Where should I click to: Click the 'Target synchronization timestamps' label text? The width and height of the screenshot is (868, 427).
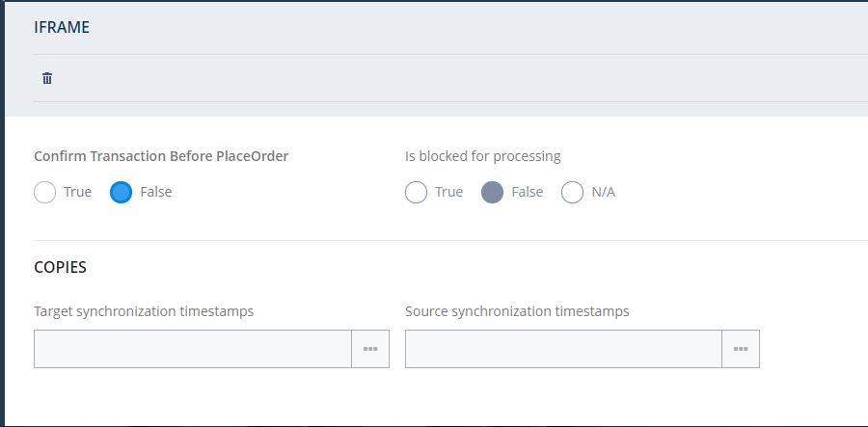click(x=144, y=311)
